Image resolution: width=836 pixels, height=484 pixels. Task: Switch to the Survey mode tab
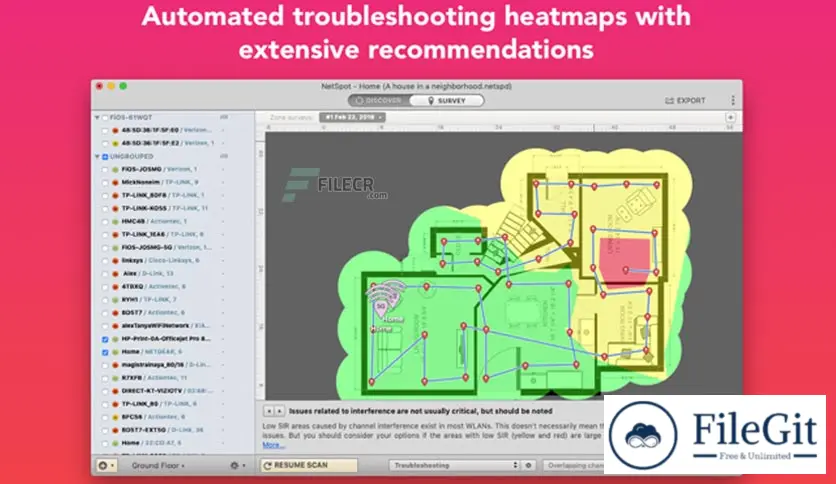tap(446, 101)
